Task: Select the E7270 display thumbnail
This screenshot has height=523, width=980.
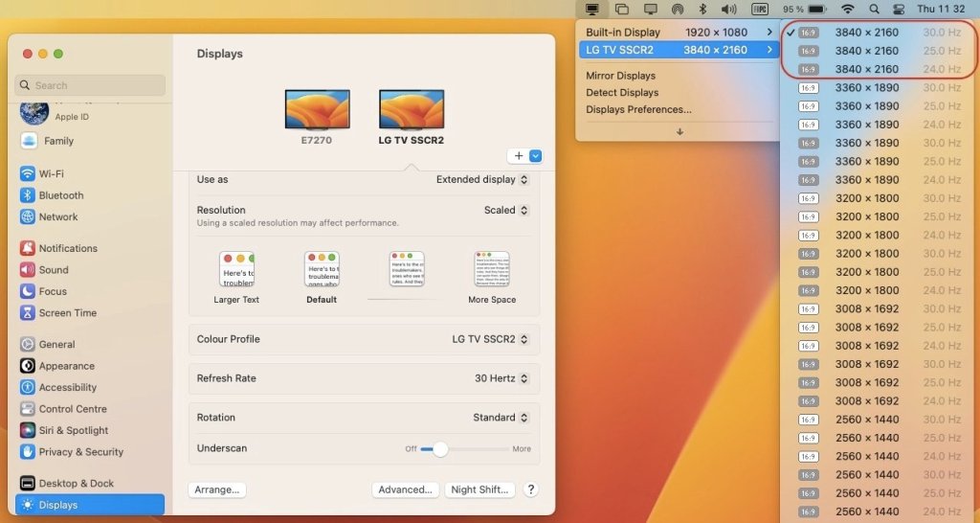Action: point(317,109)
